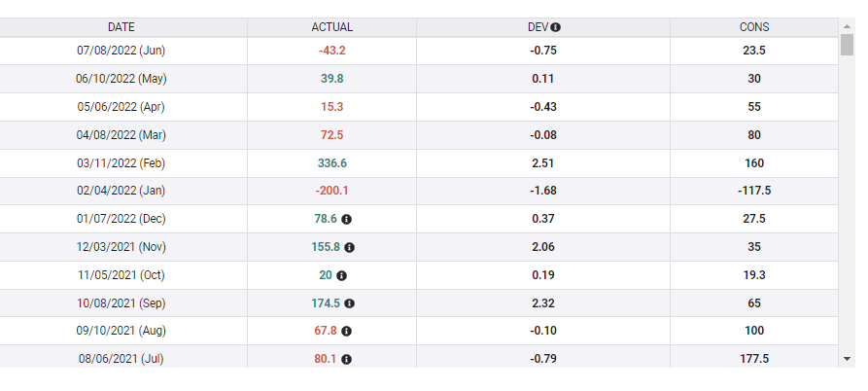Image resolution: width=868 pixels, height=391 pixels.
Task: Click scrollbar up arrow button
Action: click(847, 25)
